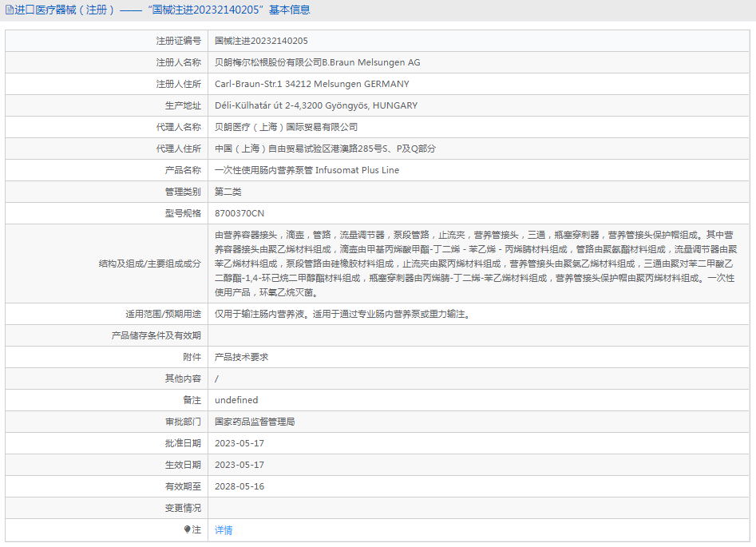Select the 生效日期 label
The image size is (756, 547).
tap(183, 465)
